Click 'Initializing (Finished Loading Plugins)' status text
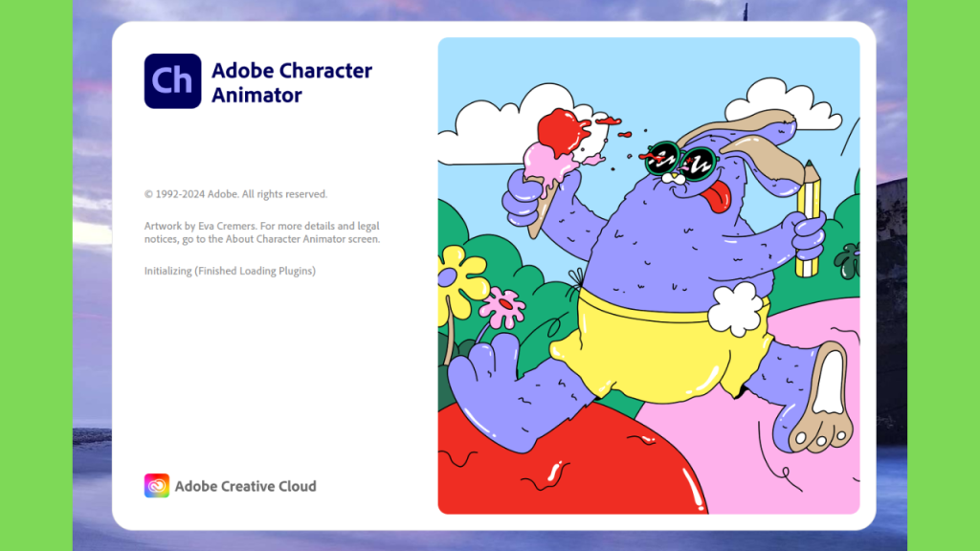This screenshot has width=980, height=551. [x=230, y=271]
